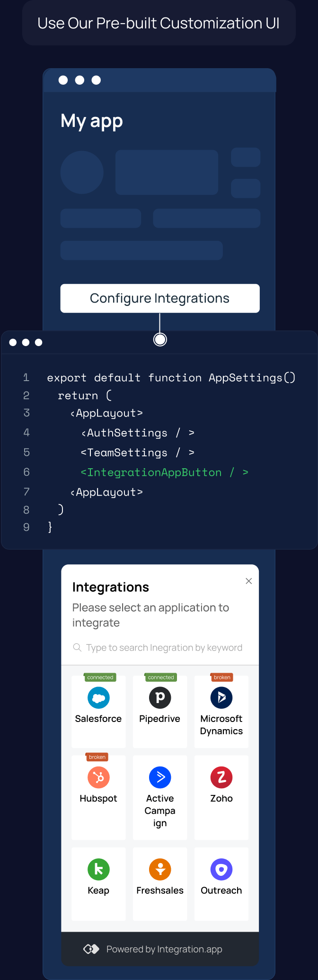This screenshot has height=980, width=318.
Task: Click the IntegrationAppButton code line
Action: 164,472
